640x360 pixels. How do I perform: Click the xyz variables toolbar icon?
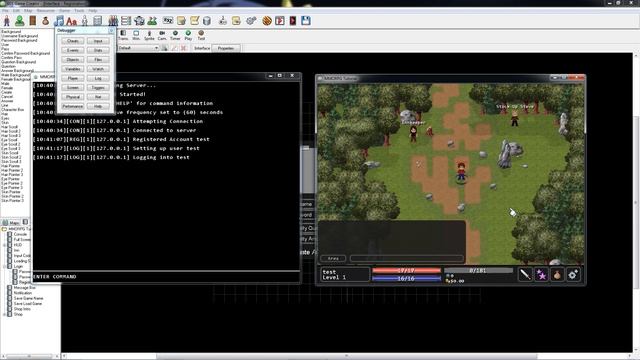point(168,20)
